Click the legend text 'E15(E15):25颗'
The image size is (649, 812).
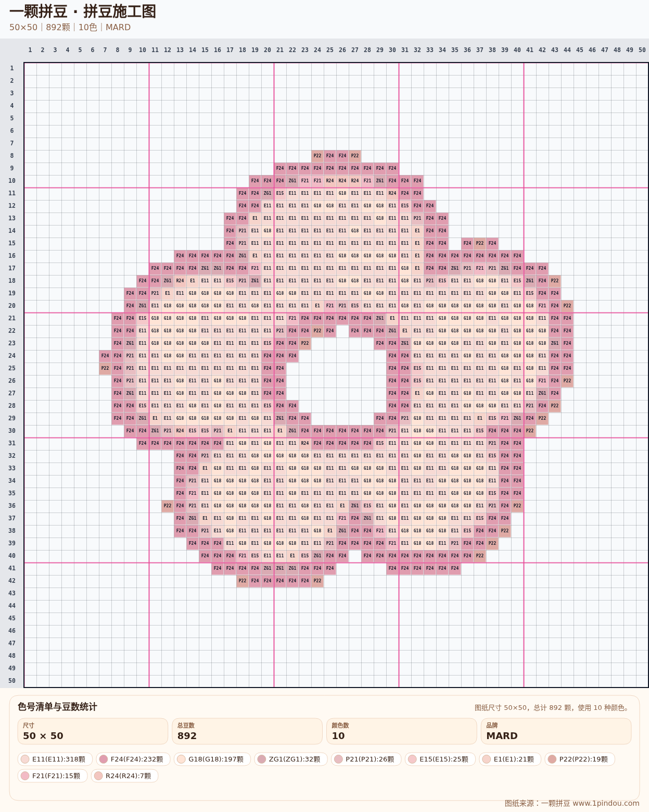[x=444, y=759]
